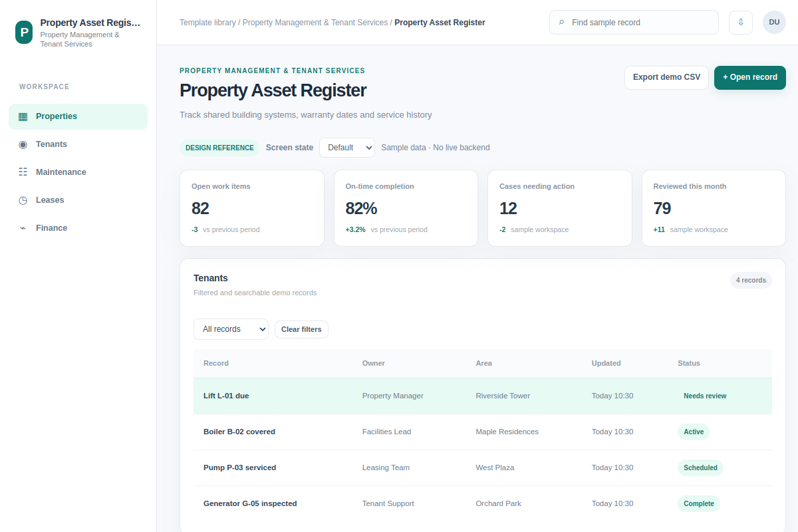The height and width of the screenshot is (532, 798).
Task: Click the Leasing Team owner cell
Action: 386,467
